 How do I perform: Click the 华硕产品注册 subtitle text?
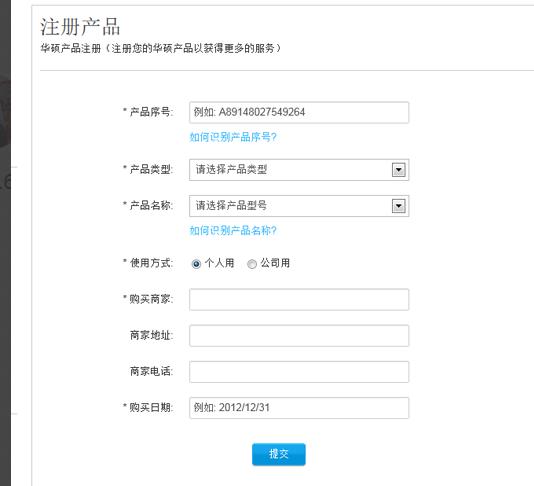click(x=71, y=48)
